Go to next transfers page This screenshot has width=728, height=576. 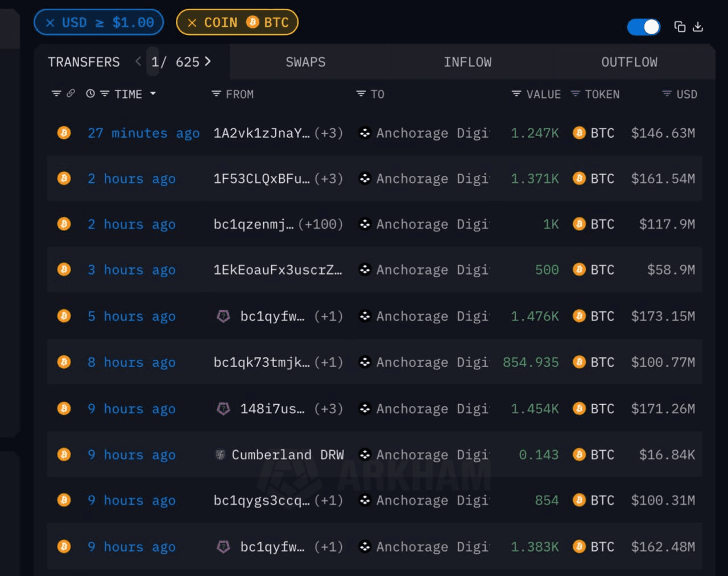coord(208,61)
